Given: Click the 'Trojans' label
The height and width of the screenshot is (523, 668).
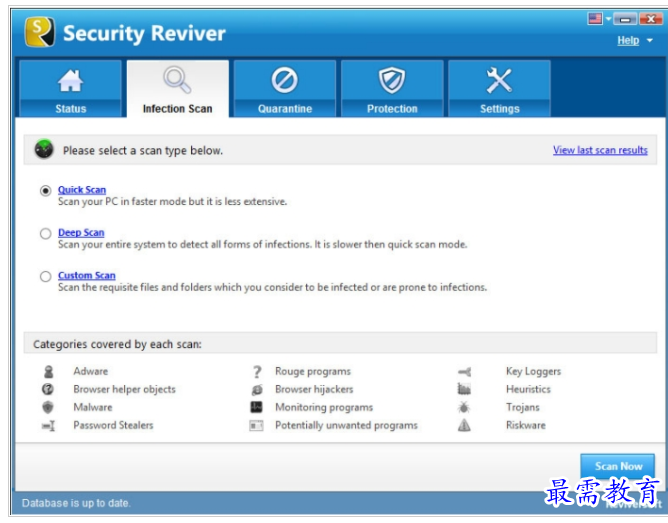Looking at the screenshot, I should (523, 408).
